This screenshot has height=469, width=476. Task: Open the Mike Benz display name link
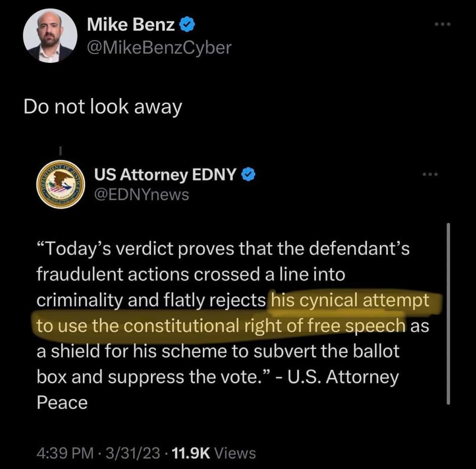[131, 26]
